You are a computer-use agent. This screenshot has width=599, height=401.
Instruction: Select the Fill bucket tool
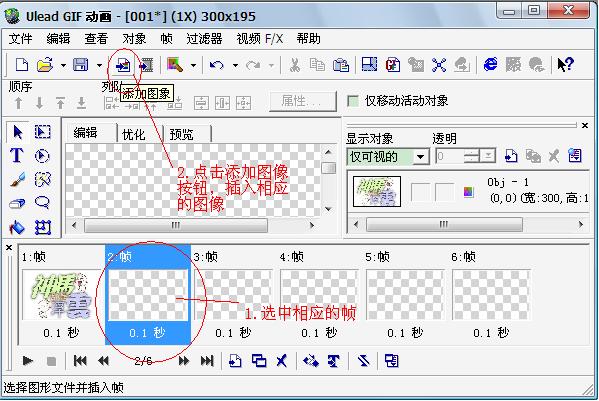tap(17, 228)
